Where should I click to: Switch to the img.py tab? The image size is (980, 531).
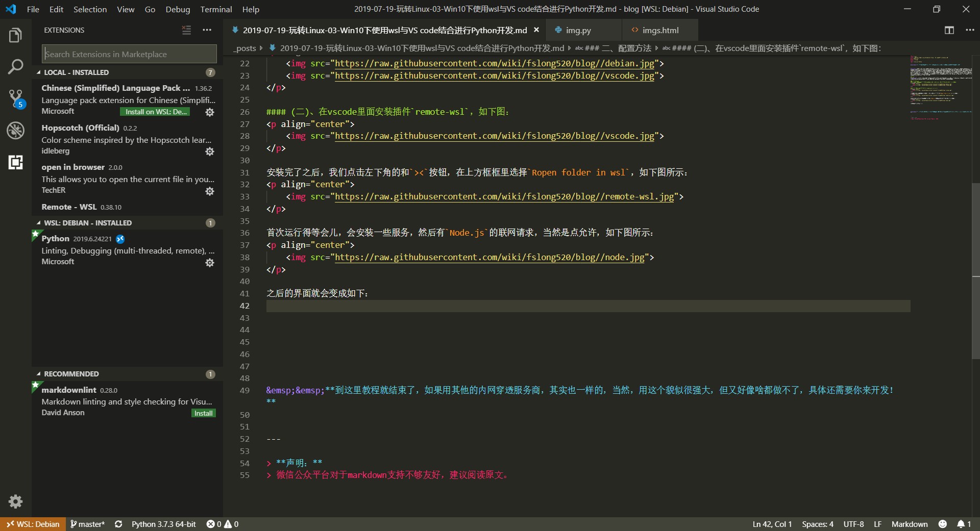[584, 30]
